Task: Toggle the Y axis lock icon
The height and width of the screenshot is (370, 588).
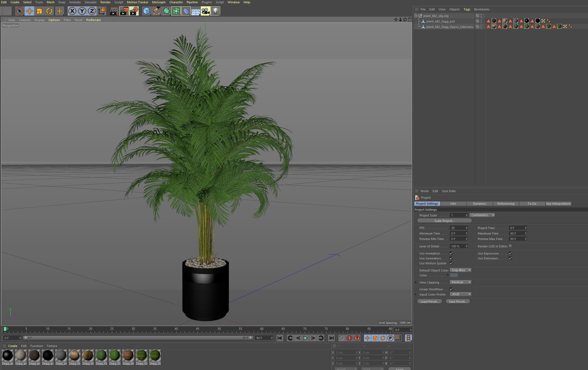Action: (82, 11)
